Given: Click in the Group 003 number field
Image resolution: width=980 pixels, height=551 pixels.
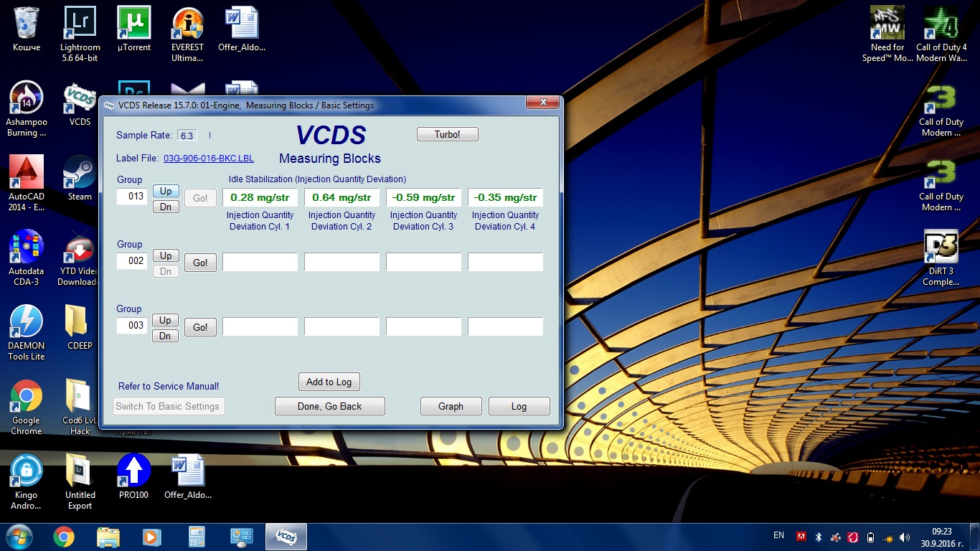Looking at the screenshot, I should pos(133,326).
